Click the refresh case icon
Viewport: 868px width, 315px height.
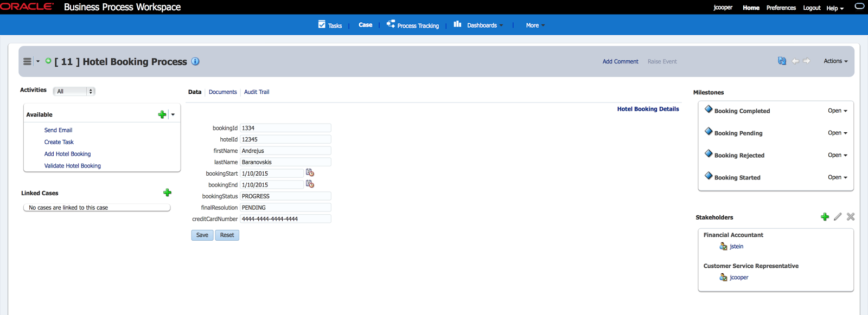tap(782, 61)
